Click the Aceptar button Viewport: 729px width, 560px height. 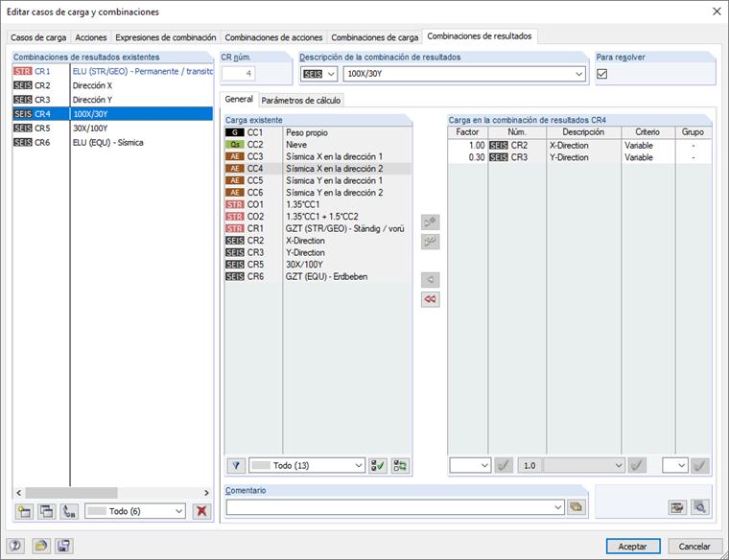[x=633, y=547]
